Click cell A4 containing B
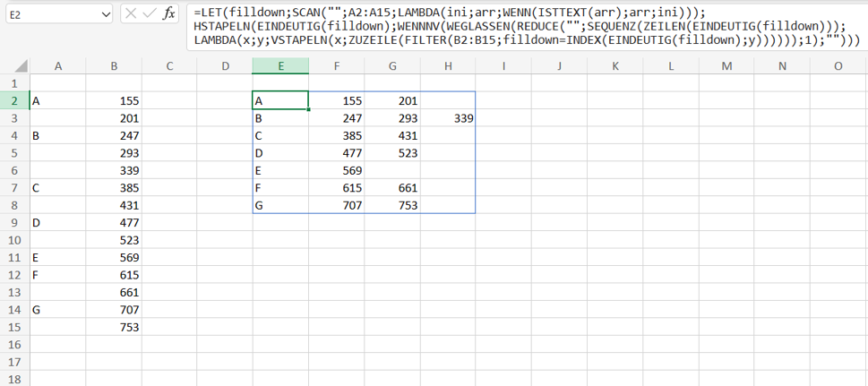This screenshot has height=386, width=868. click(x=57, y=135)
